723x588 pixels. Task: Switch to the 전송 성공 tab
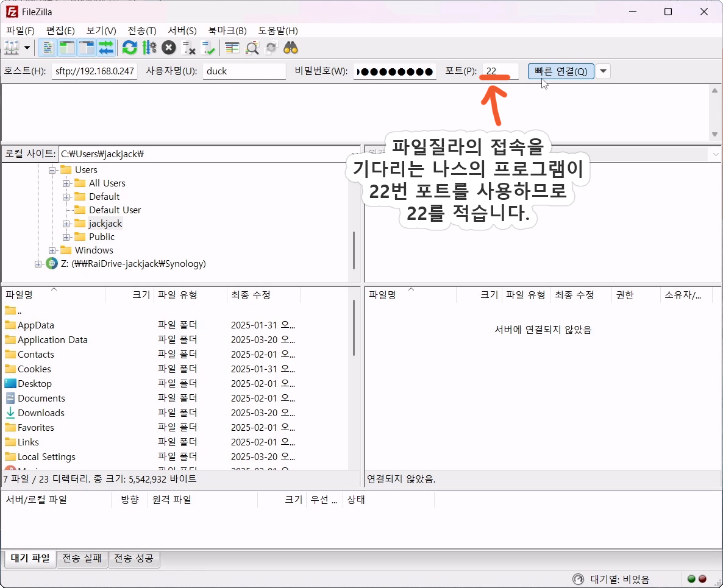point(134,559)
